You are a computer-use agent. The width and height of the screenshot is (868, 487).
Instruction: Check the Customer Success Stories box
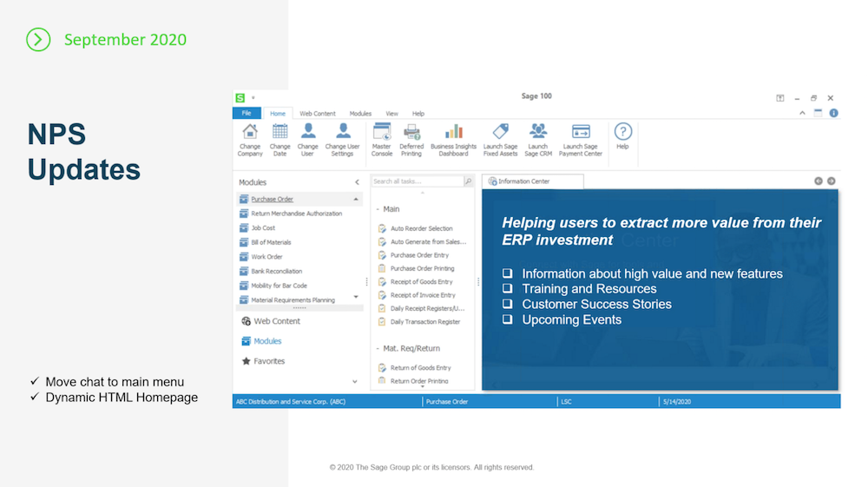(x=507, y=304)
